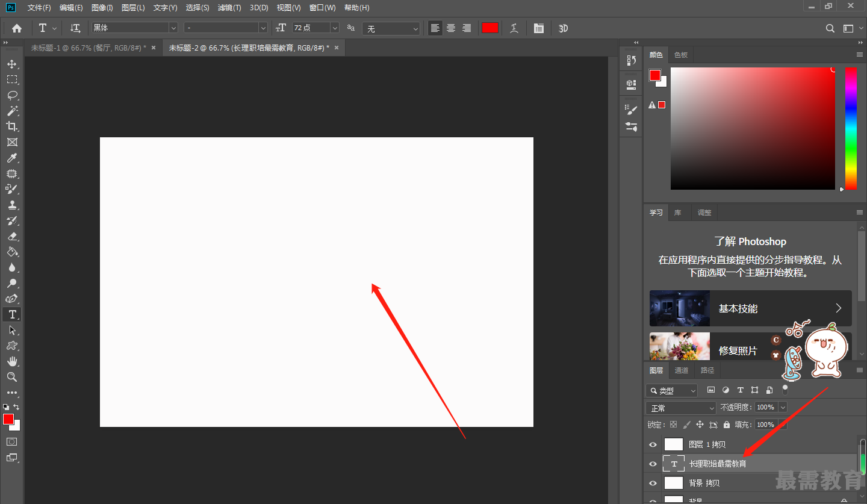
Task: Click the 3D button in options bar
Action: (563, 28)
